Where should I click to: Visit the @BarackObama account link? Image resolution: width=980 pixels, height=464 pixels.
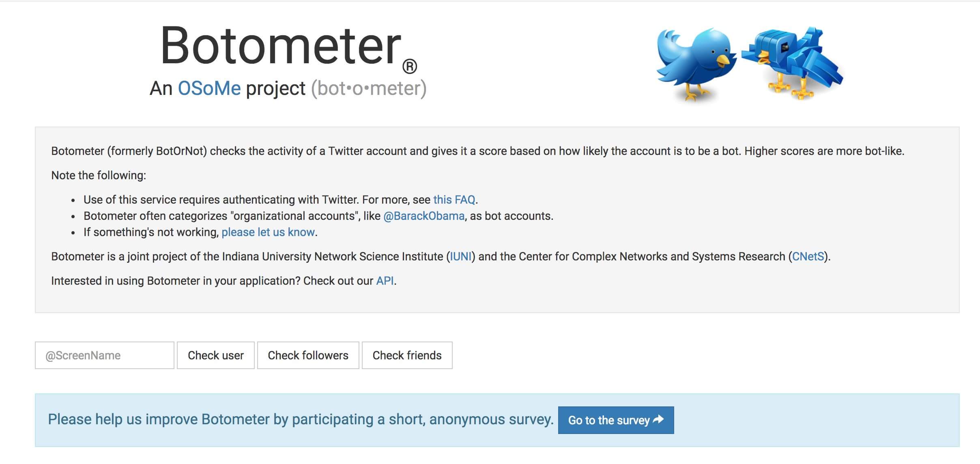[424, 216]
